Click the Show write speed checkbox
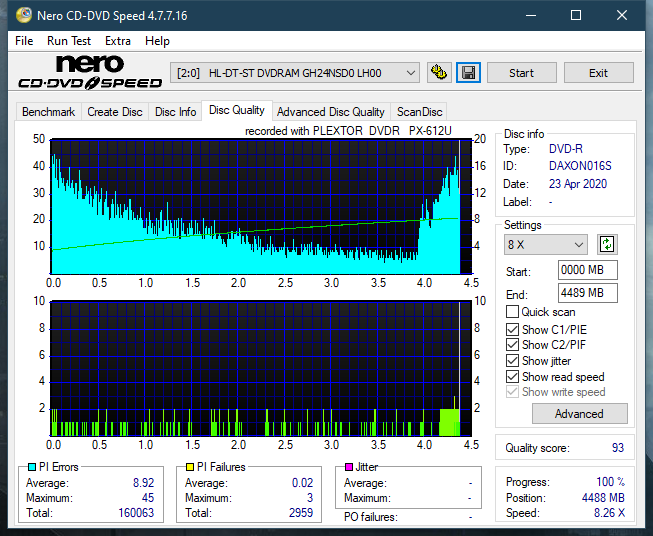Image resolution: width=653 pixels, height=536 pixels. (512, 392)
